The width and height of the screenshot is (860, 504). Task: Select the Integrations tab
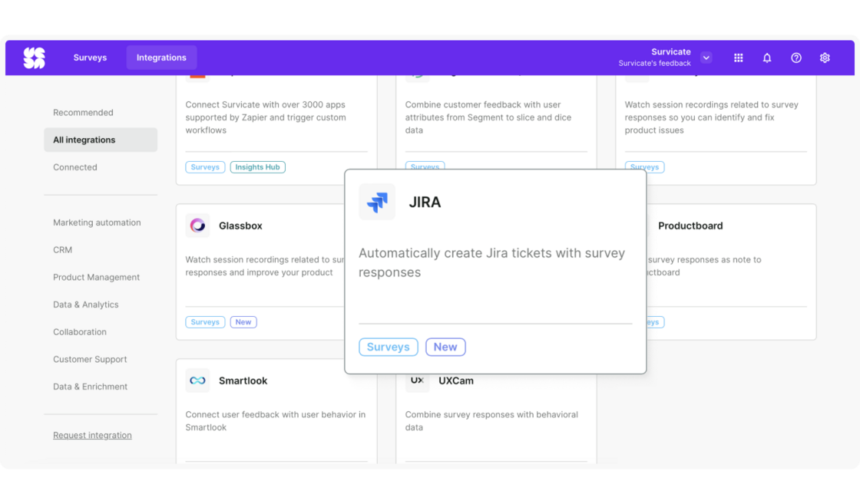tap(161, 57)
